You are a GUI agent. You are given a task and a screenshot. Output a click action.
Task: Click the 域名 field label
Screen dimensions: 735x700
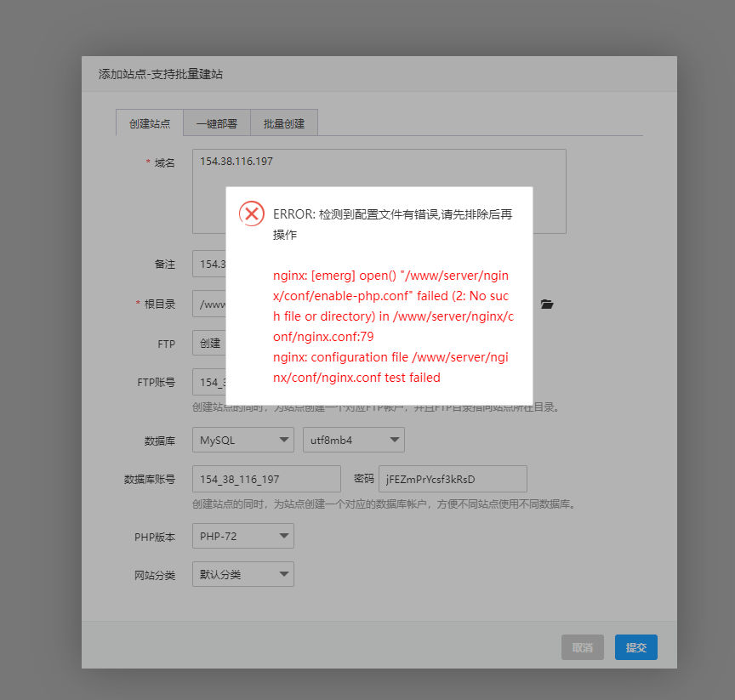point(164,162)
